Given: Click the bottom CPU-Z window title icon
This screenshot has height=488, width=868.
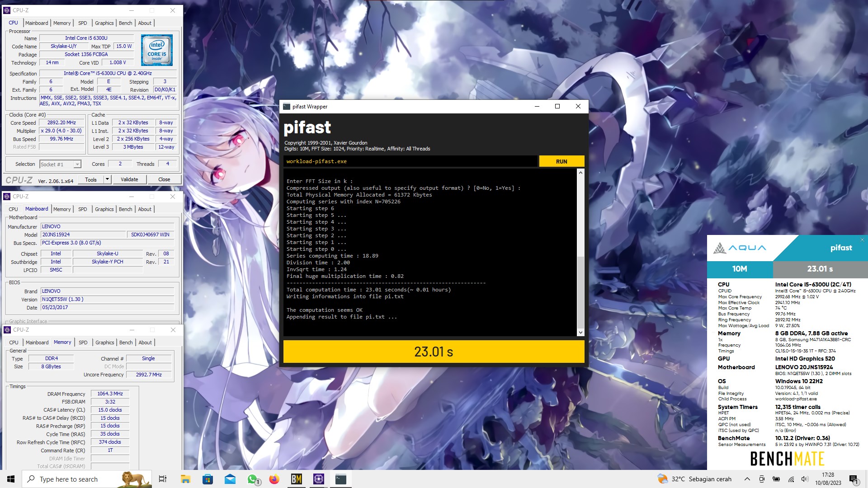Looking at the screenshot, I should point(7,330).
